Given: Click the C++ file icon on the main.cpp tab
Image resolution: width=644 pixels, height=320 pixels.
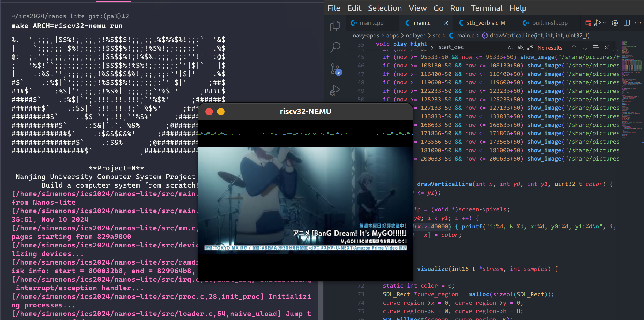Looking at the screenshot, I should click(354, 23).
